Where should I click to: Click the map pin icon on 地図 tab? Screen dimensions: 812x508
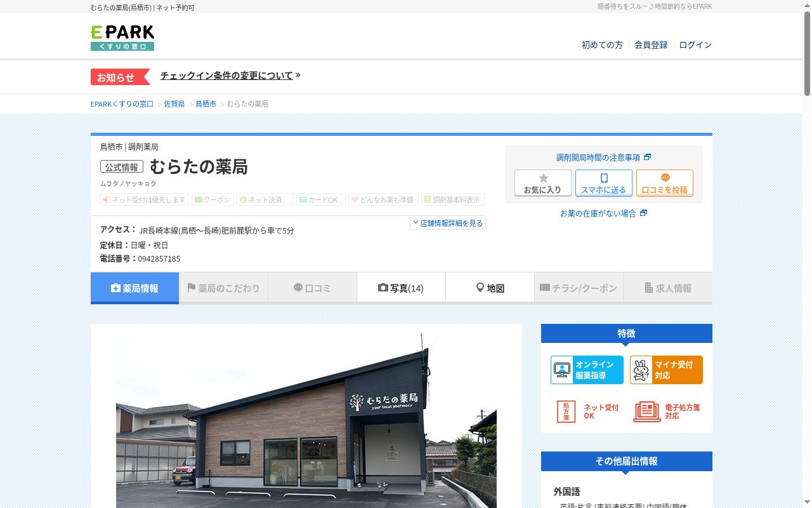480,288
